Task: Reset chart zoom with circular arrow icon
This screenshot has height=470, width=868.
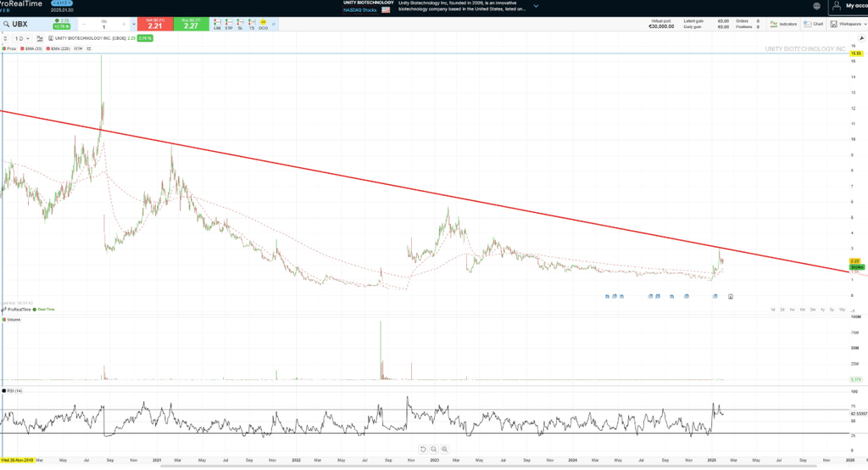Action: click(423, 449)
